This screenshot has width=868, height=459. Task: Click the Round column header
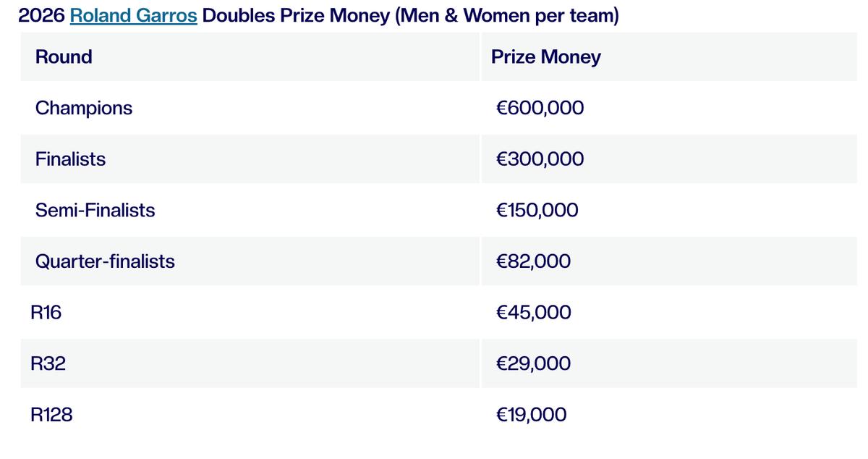[64, 57]
